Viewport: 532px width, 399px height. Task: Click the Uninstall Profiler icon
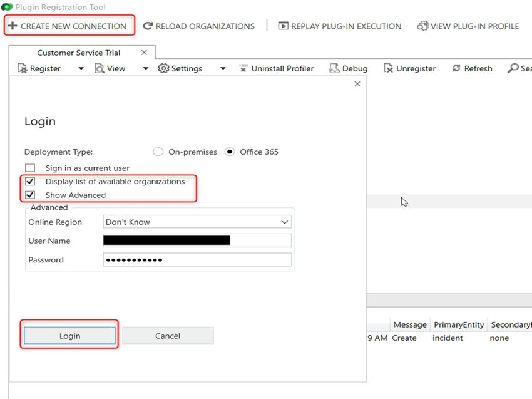click(x=243, y=68)
